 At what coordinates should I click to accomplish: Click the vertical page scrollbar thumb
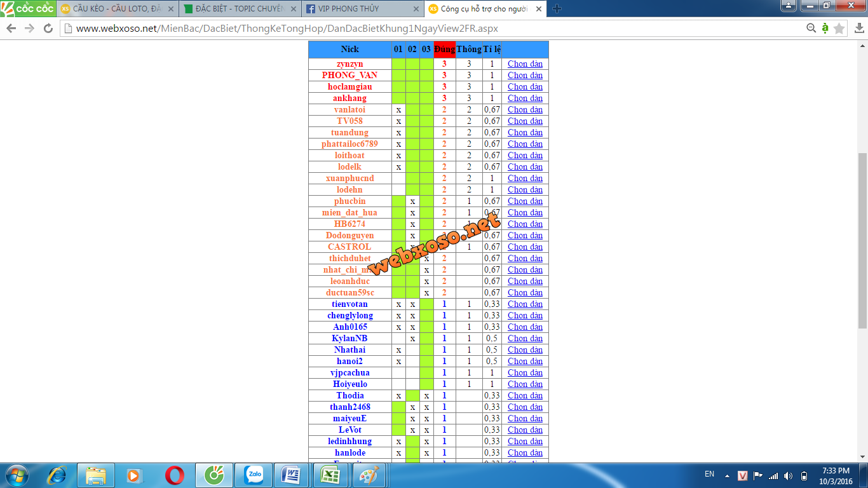(862, 240)
